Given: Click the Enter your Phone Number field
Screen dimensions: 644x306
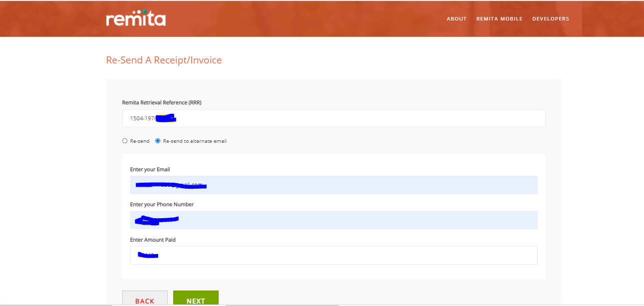Looking at the screenshot, I should [x=333, y=220].
